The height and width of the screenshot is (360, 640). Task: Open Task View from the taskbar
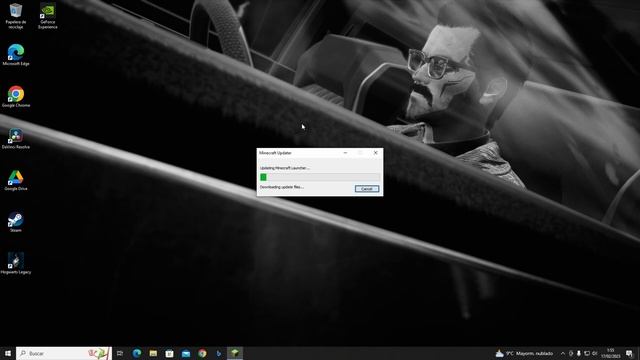[120, 353]
